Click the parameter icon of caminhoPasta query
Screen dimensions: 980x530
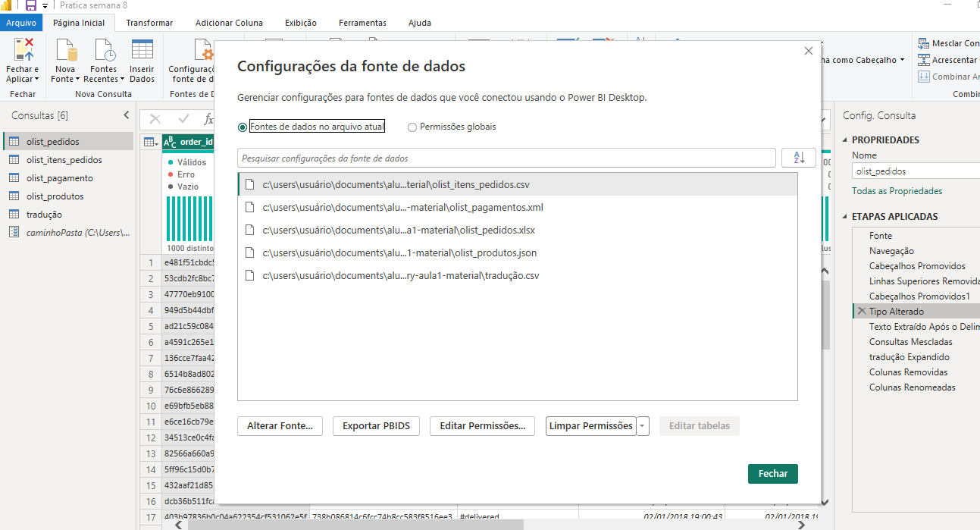tap(14, 233)
